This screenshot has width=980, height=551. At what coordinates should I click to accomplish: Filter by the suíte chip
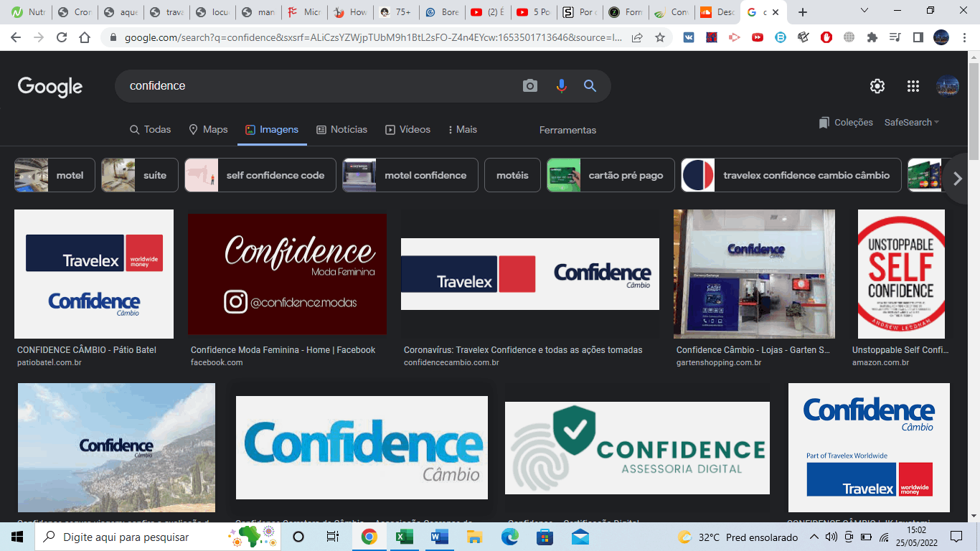pos(140,175)
